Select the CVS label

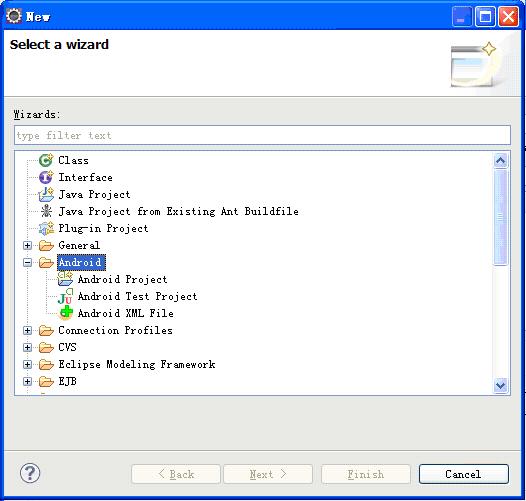[x=67, y=347]
